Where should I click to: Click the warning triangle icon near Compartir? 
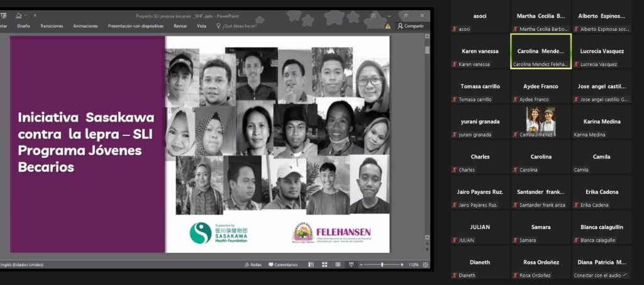coord(388,26)
